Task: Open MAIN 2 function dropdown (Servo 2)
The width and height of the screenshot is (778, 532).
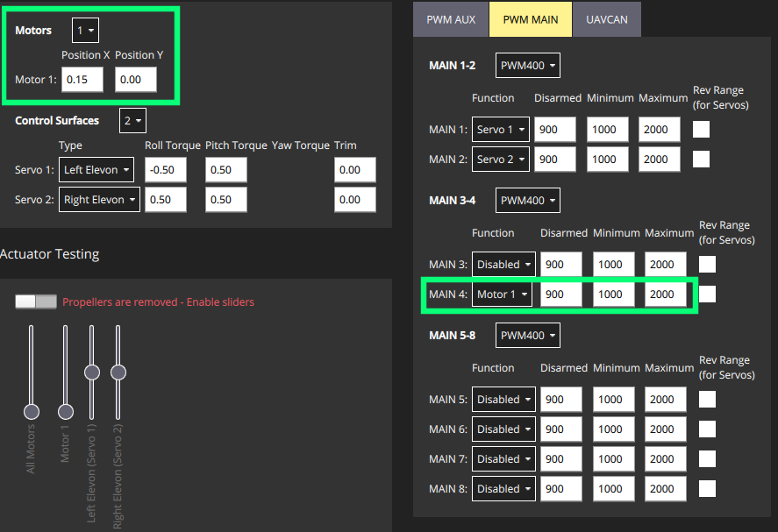Action: point(501,160)
